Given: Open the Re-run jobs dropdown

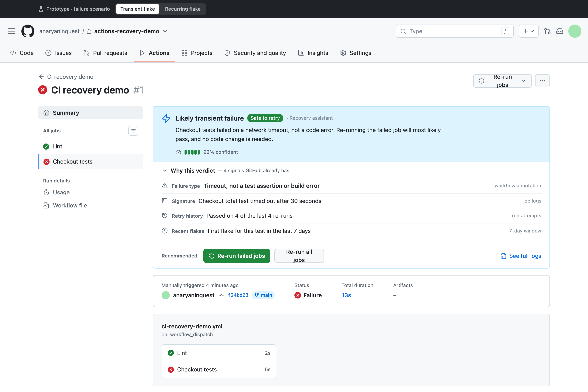Looking at the screenshot, I should click(502, 81).
